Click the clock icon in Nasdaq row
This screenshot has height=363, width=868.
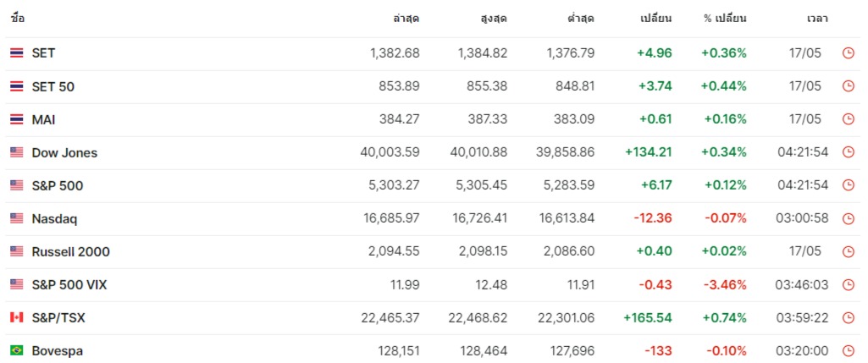click(849, 218)
